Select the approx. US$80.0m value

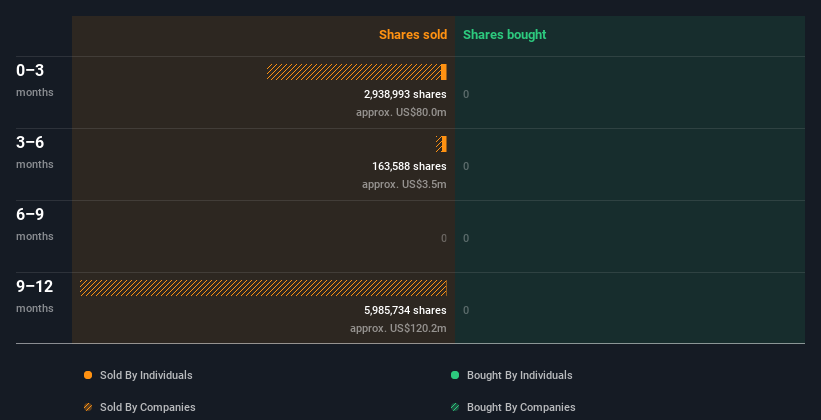click(401, 112)
